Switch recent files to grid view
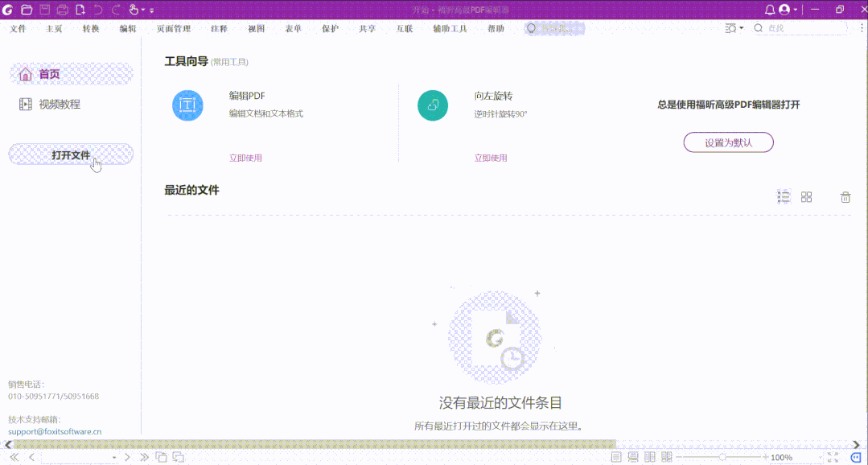Viewport: 868px width, 465px height. click(806, 196)
